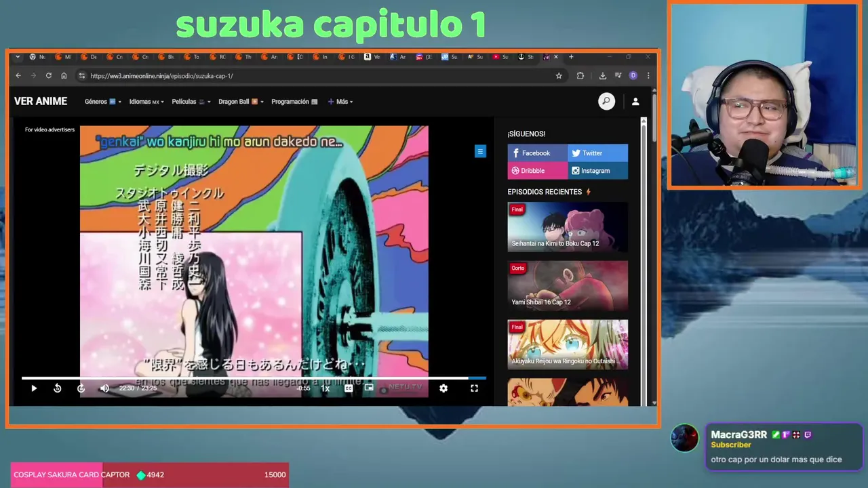Switch to the first browser tab
Image resolution: width=868 pixels, height=488 pixels.
(x=37, y=57)
